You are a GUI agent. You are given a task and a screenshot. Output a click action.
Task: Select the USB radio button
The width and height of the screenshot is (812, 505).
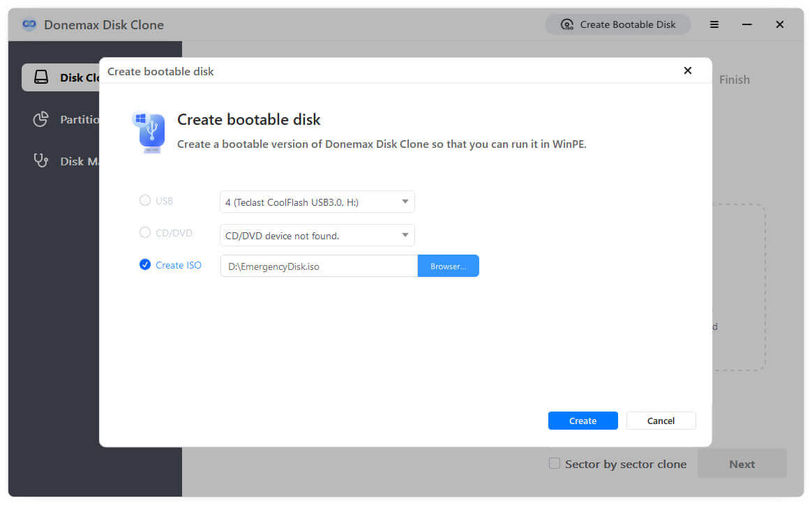point(144,200)
